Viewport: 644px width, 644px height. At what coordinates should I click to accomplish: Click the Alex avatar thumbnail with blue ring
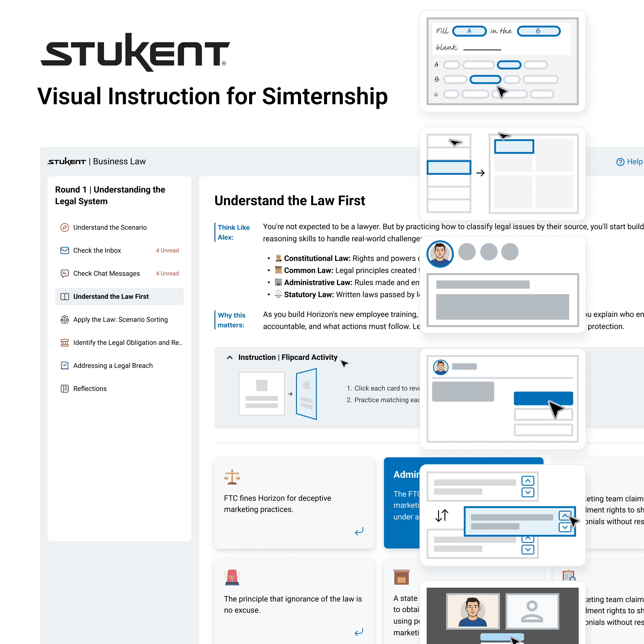click(440, 254)
